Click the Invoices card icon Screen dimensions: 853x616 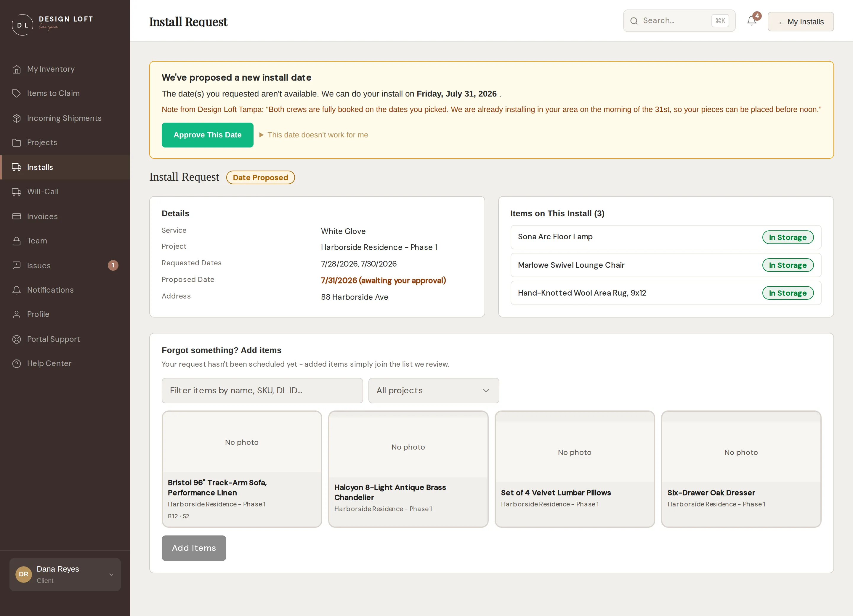(17, 216)
